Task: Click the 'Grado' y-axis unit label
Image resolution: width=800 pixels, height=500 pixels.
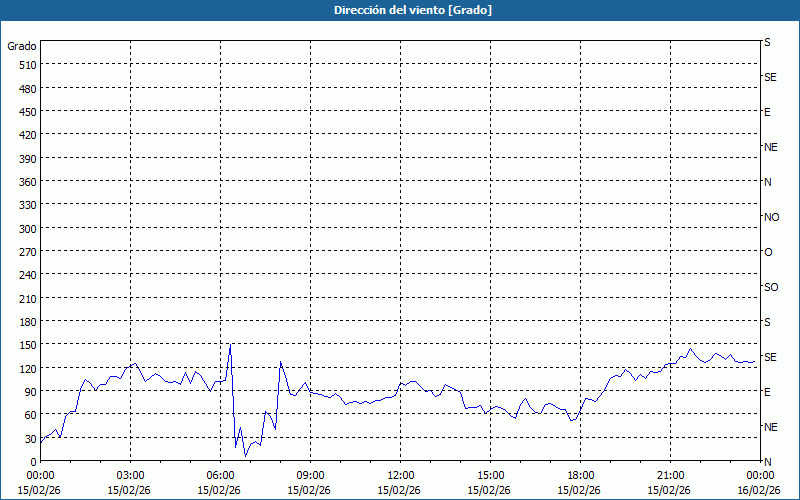Action: (22, 46)
